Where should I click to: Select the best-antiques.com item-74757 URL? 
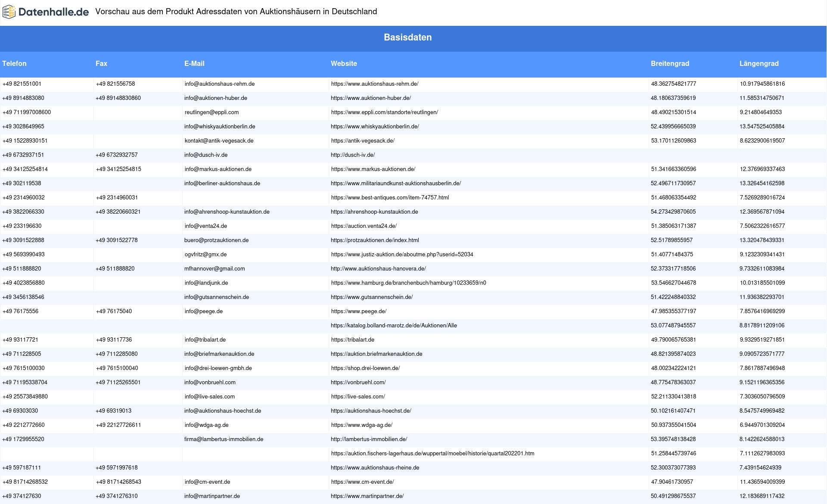coord(390,198)
